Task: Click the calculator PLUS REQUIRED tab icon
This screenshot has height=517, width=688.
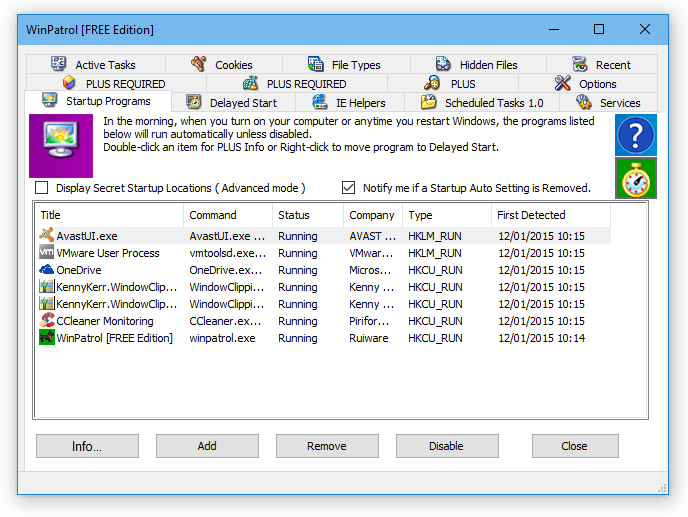Action: (250, 83)
